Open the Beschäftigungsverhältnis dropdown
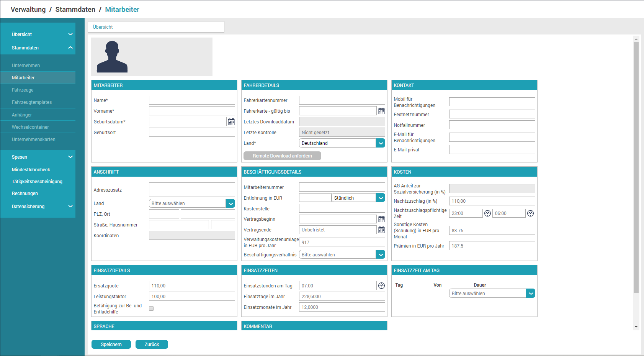This screenshot has width=644, height=356. 342,254
